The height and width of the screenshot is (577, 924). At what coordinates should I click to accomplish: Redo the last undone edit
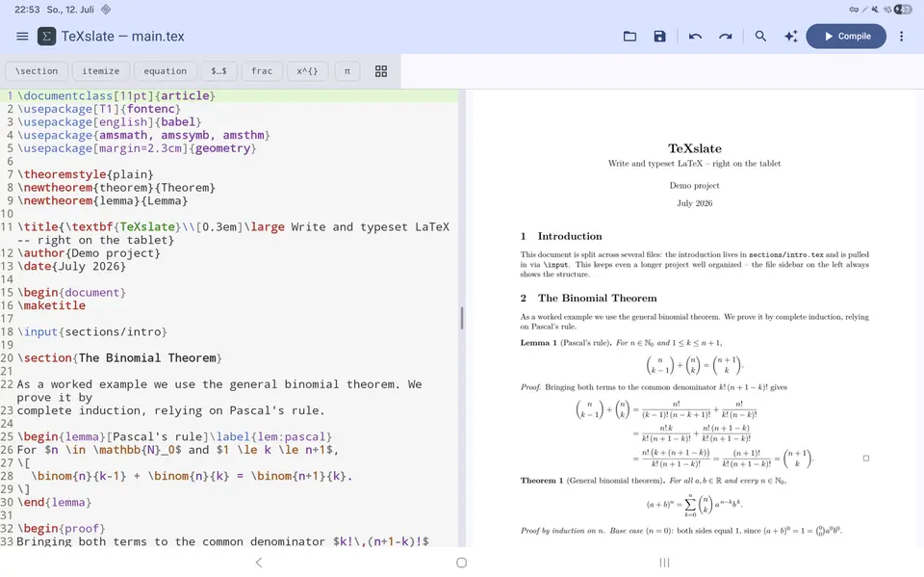pos(726,36)
